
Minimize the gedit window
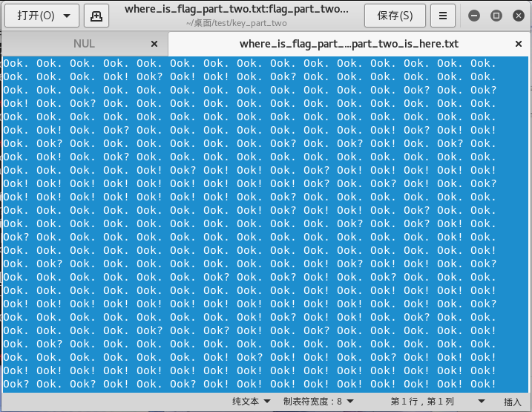[474, 16]
